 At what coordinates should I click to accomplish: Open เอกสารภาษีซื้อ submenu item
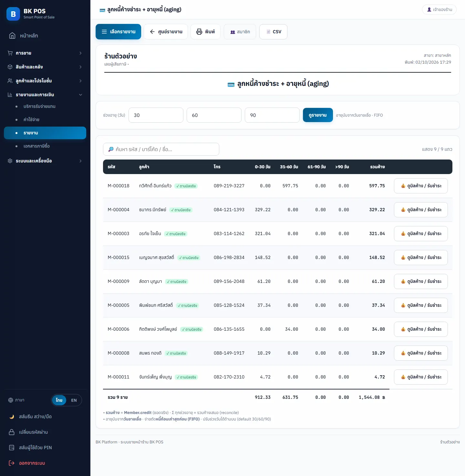coord(45,146)
